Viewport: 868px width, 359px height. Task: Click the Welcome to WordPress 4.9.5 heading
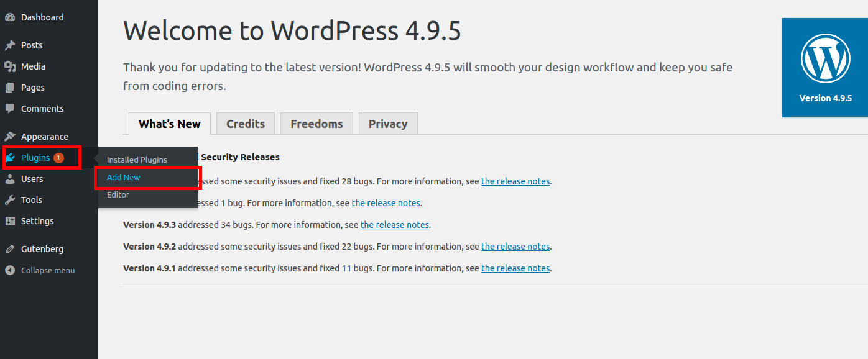pyautogui.click(x=292, y=30)
